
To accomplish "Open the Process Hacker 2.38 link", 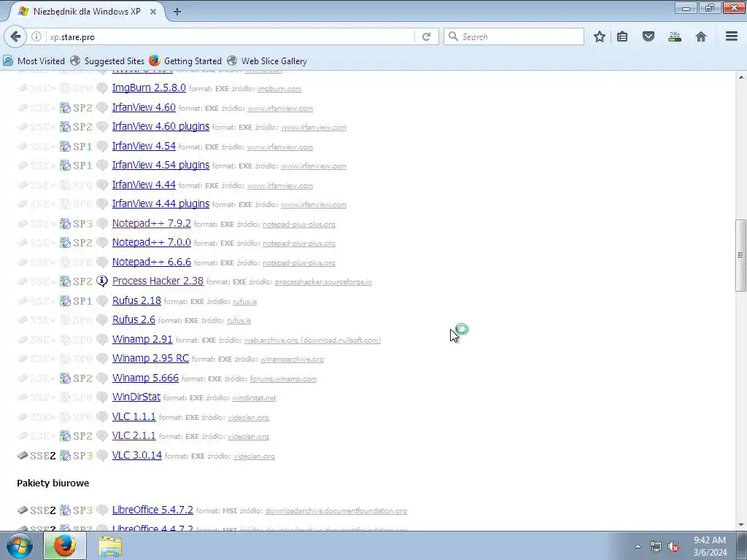I will (158, 281).
